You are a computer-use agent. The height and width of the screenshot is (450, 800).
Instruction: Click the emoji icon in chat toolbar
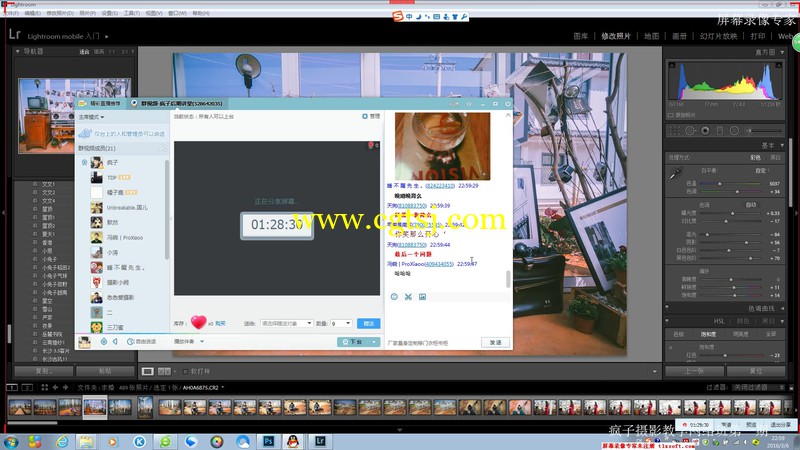click(394, 296)
